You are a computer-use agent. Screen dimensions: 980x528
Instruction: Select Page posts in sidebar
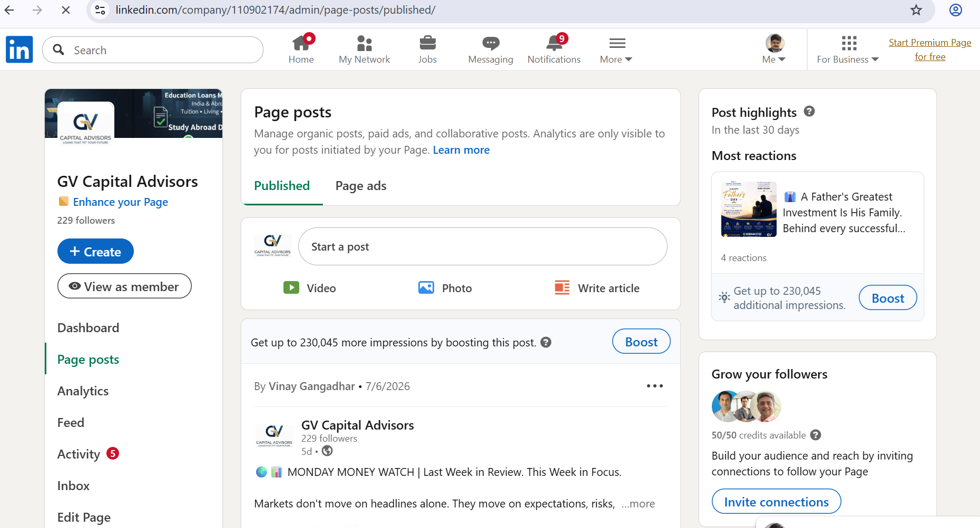click(88, 360)
